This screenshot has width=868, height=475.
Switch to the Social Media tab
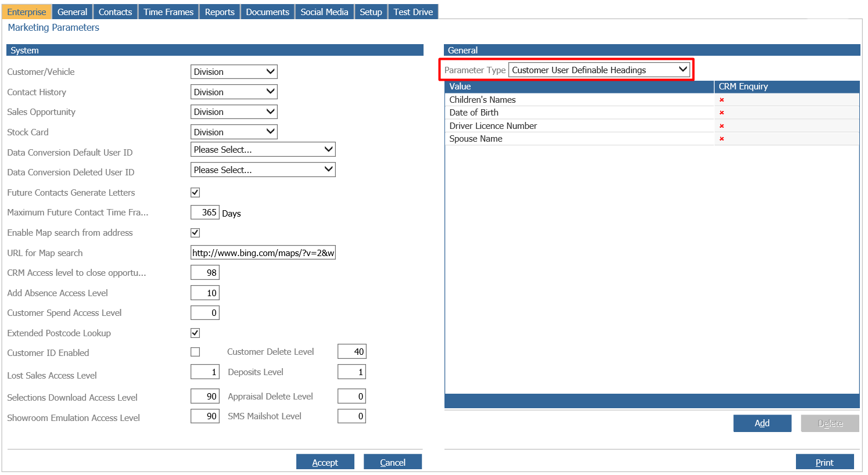[324, 11]
